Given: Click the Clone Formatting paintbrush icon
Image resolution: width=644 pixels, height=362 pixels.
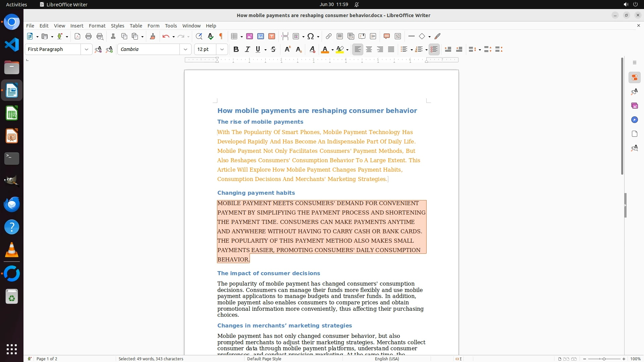Looking at the screenshot, I should (x=153, y=36).
